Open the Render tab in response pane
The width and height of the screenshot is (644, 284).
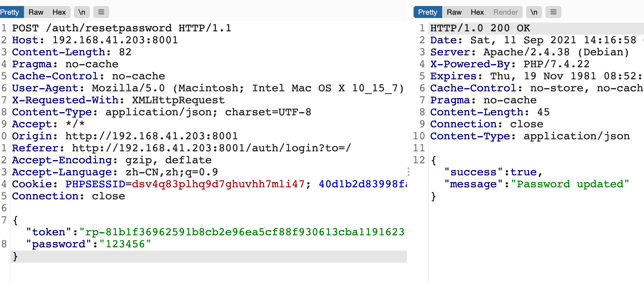(505, 12)
